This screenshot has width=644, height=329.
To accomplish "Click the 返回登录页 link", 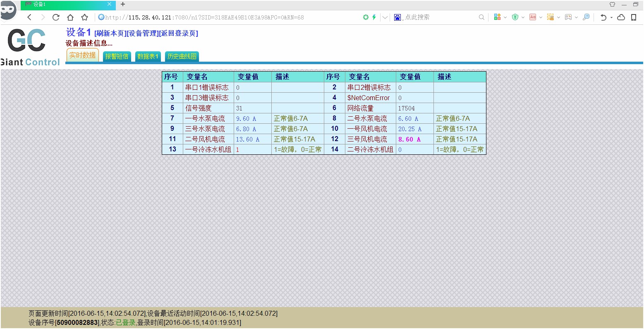I will pyautogui.click(x=179, y=34).
